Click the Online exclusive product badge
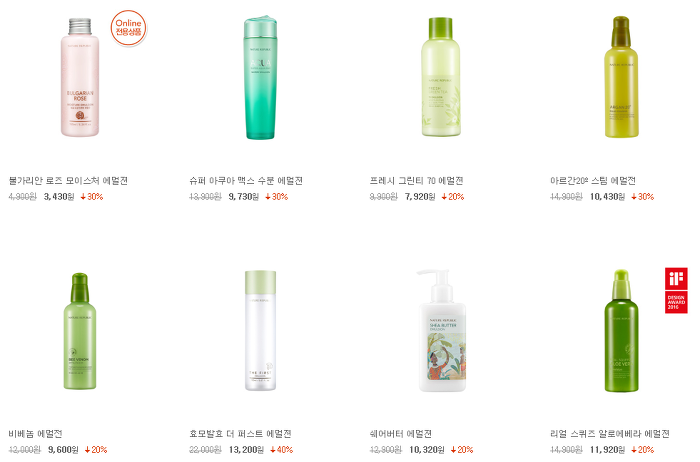The width and height of the screenshot is (700, 462). pos(129,28)
